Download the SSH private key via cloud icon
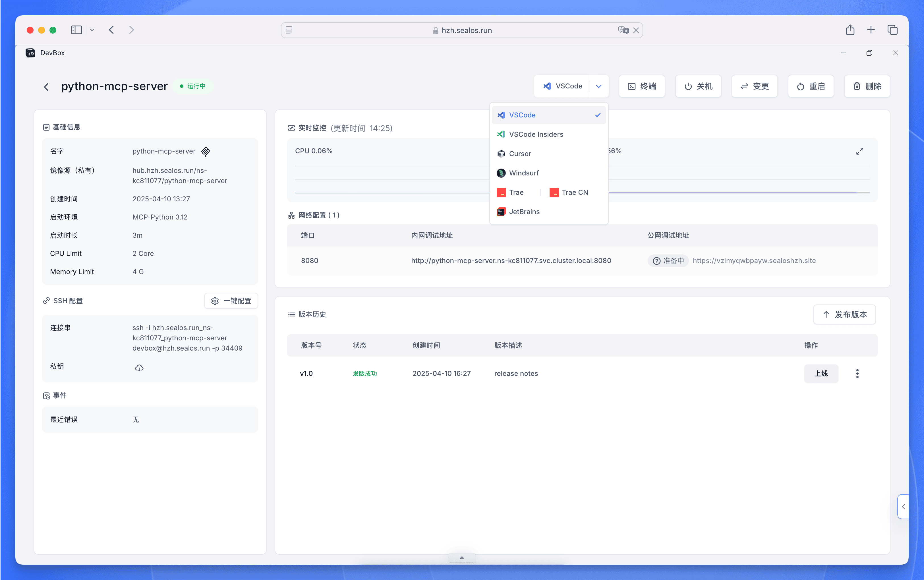The height and width of the screenshot is (580, 924). [x=139, y=368]
